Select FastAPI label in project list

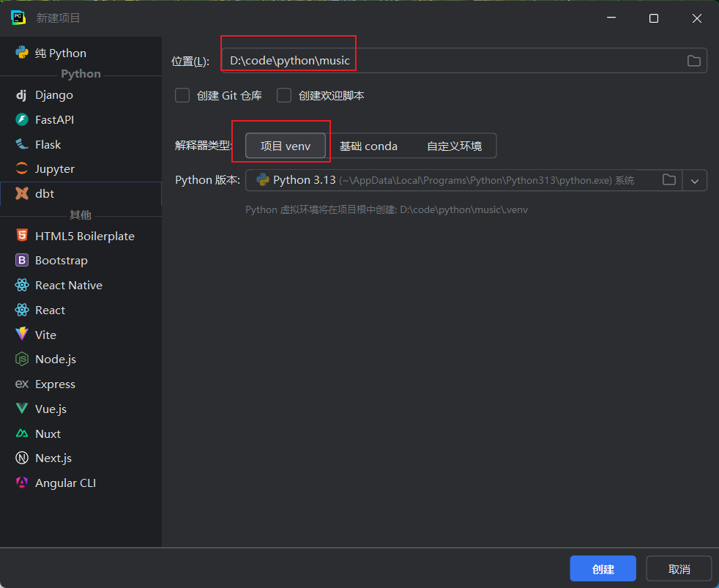[x=54, y=119]
